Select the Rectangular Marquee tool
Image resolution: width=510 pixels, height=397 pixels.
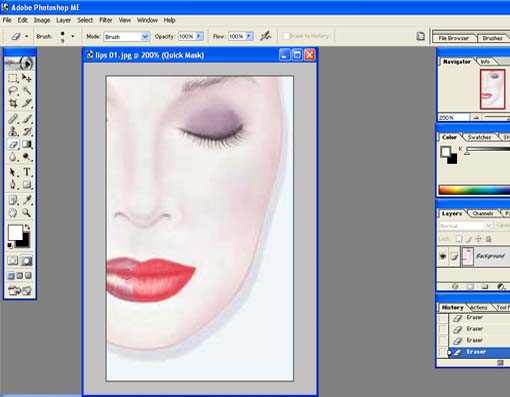13,78
